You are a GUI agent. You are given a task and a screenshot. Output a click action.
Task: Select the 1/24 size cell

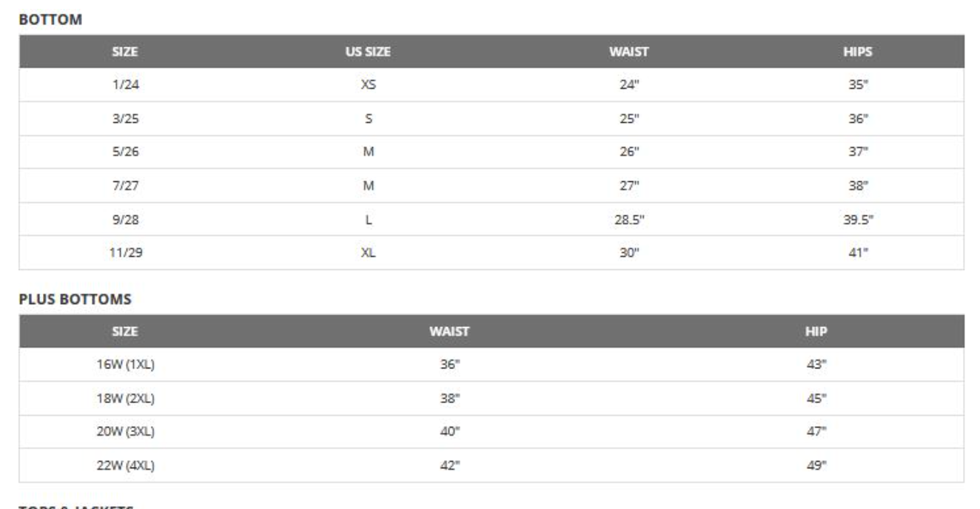coord(125,84)
